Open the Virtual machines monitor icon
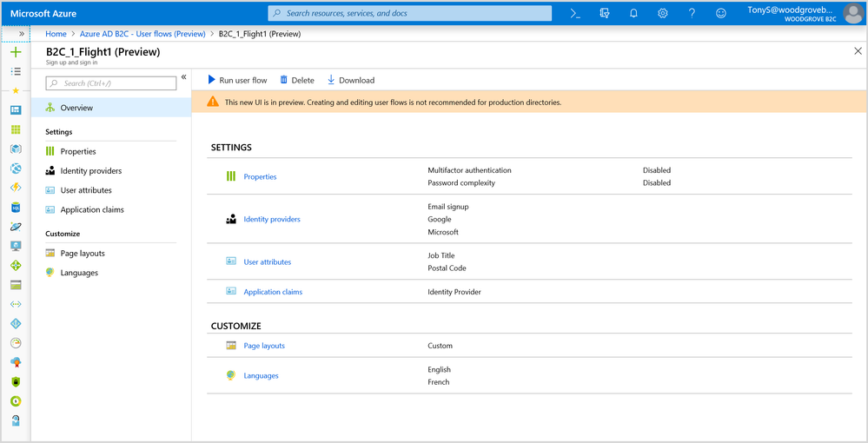868x443 pixels. [x=16, y=246]
